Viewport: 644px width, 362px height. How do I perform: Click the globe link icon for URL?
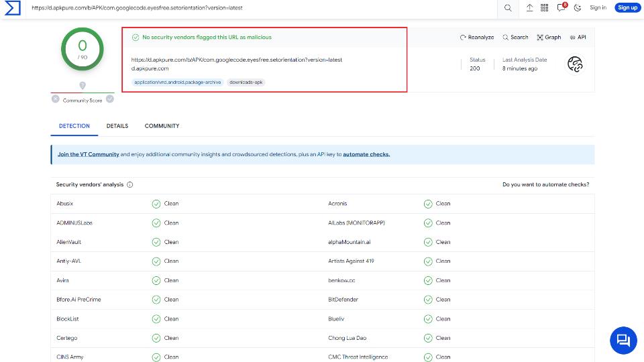point(575,64)
